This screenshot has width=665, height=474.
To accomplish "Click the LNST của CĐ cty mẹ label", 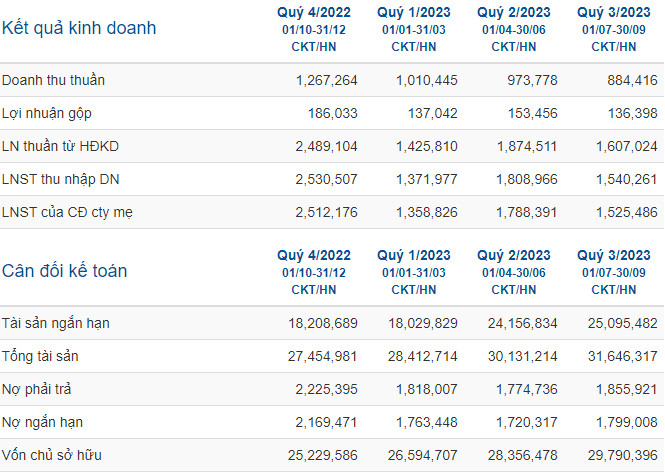I will pyautogui.click(x=67, y=212).
